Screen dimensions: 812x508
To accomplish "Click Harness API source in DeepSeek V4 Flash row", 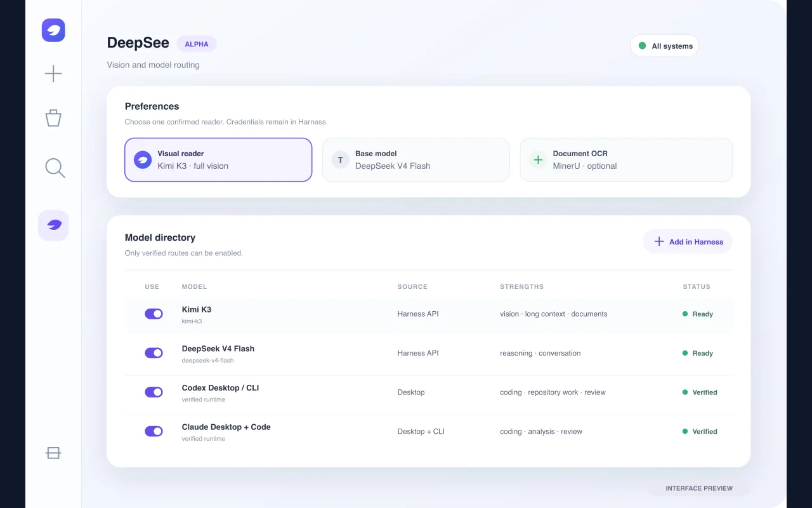I will [x=418, y=353].
